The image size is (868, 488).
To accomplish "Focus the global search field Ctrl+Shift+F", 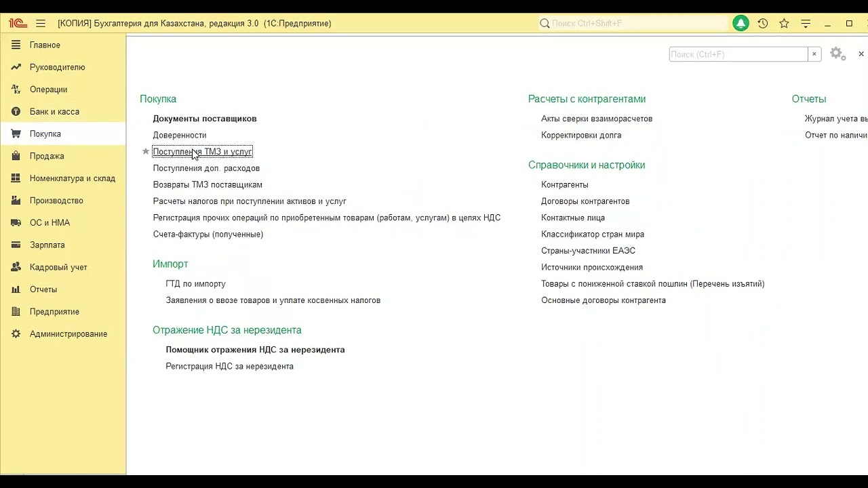I will pyautogui.click(x=634, y=23).
